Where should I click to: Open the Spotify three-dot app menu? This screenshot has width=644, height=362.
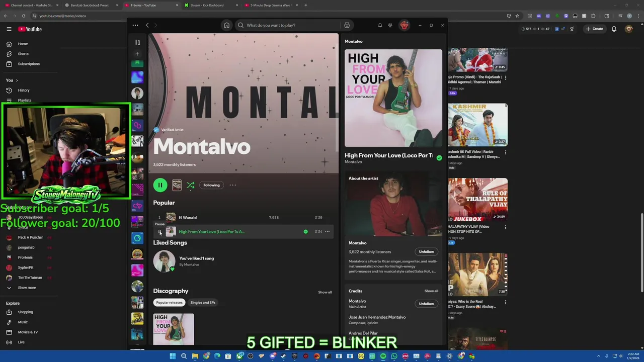[135, 25]
